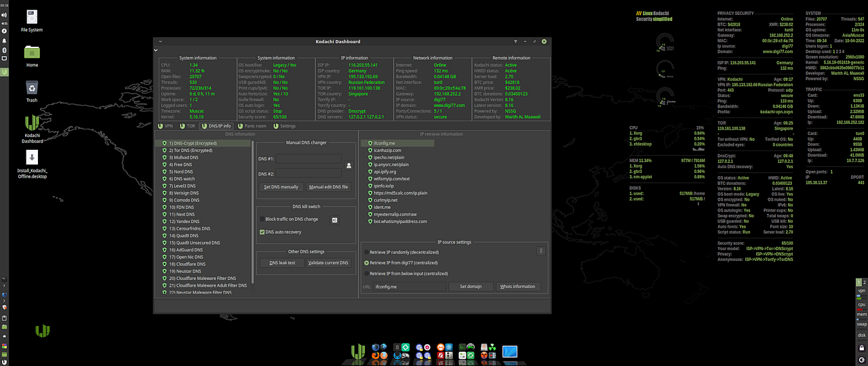Open the system monitor dock icon
Image resolution: width=868 pixels, height=366 pixels.
pyautogui.click(x=462, y=347)
